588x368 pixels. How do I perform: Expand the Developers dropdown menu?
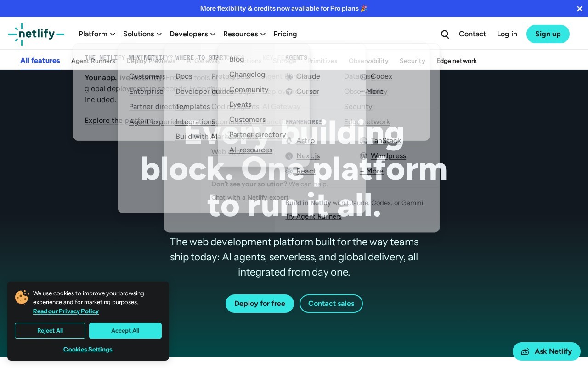192,34
